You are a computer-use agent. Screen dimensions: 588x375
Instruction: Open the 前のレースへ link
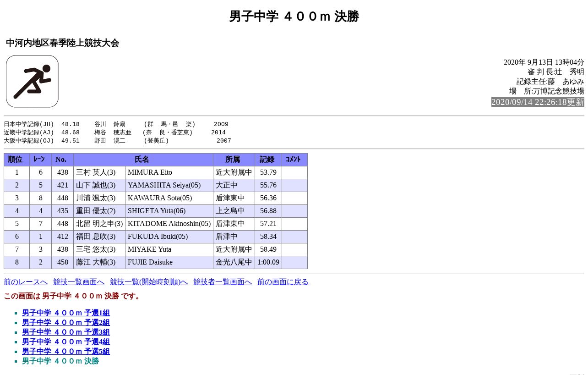click(x=26, y=282)
